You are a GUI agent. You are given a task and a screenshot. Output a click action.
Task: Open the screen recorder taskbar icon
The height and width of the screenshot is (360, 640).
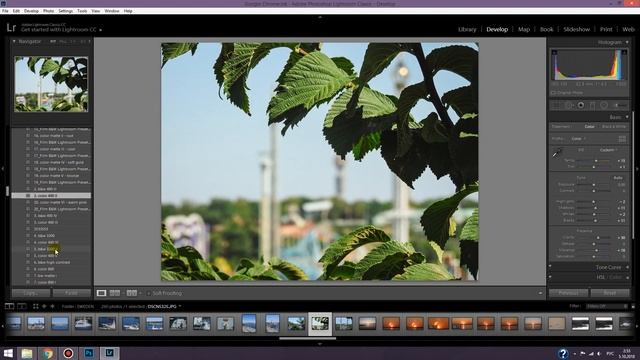[x=68, y=353]
